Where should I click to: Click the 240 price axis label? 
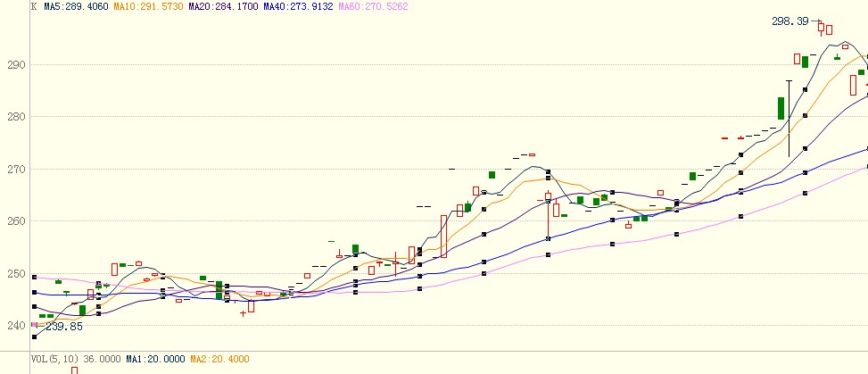point(16,325)
